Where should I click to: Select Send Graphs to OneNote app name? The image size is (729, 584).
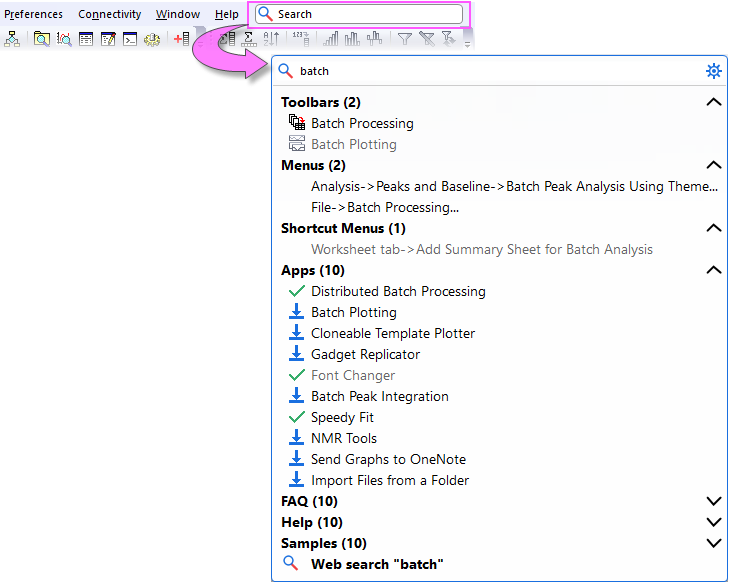(x=388, y=459)
